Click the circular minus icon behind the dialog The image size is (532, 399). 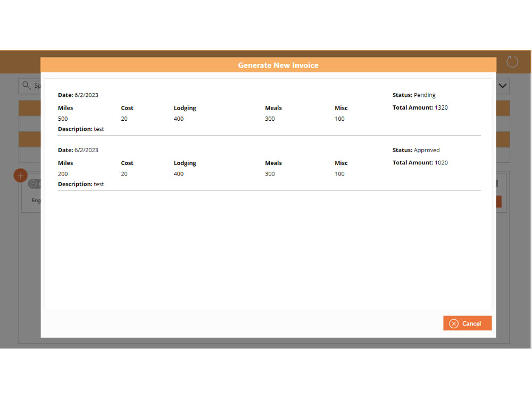(x=32, y=184)
